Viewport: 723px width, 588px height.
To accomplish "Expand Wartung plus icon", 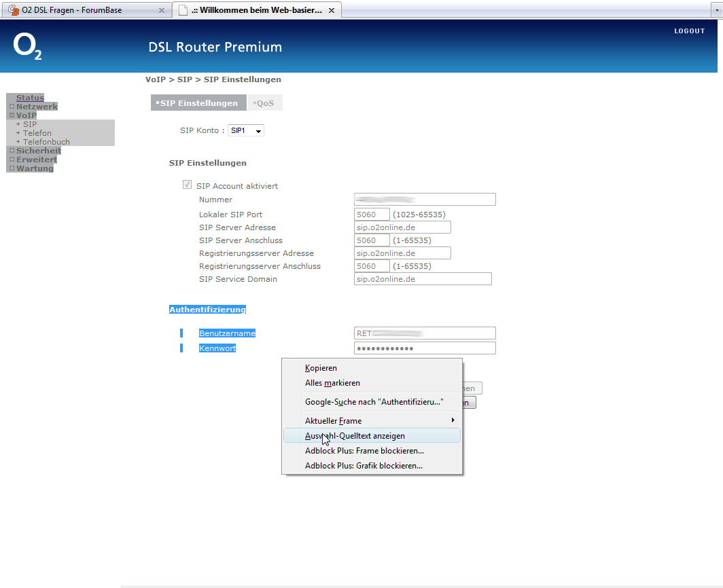I will [x=12, y=168].
